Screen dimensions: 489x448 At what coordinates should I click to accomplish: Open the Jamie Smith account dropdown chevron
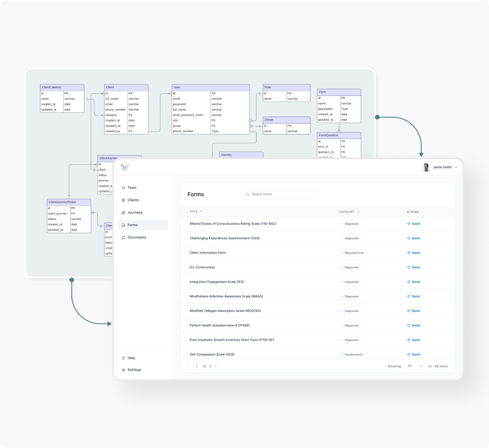pos(456,167)
